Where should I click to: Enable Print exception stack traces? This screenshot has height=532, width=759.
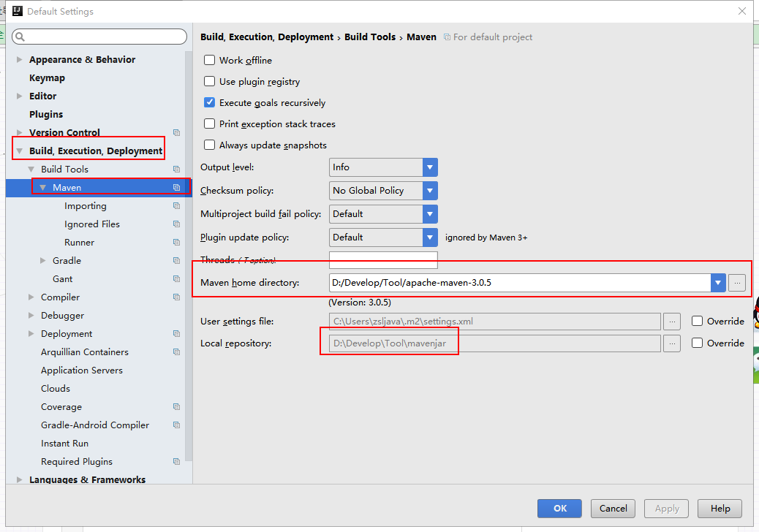(210, 123)
